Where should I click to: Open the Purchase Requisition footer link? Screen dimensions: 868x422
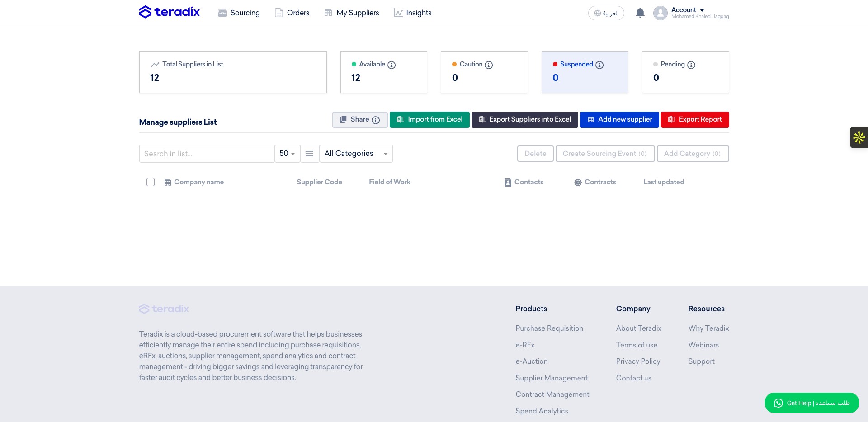(x=549, y=328)
